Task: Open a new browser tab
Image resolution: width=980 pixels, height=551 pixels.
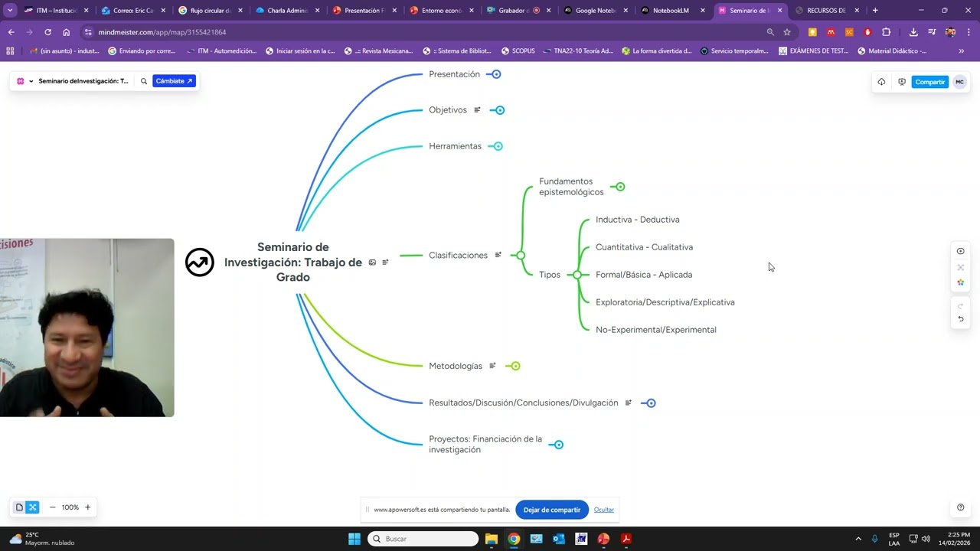Action: [875, 11]
